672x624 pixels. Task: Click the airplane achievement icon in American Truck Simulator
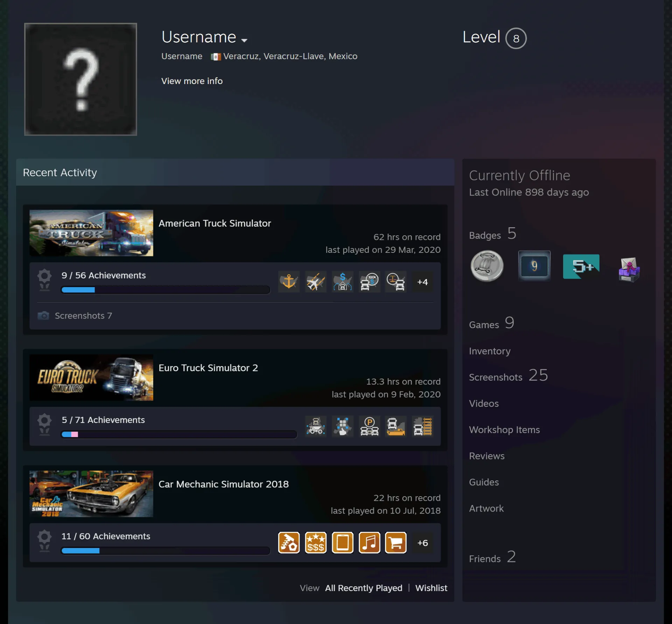(316, 282)
